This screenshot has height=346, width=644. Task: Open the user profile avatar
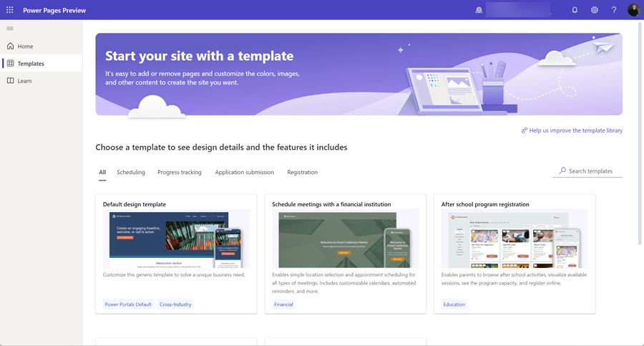(633, 10)
